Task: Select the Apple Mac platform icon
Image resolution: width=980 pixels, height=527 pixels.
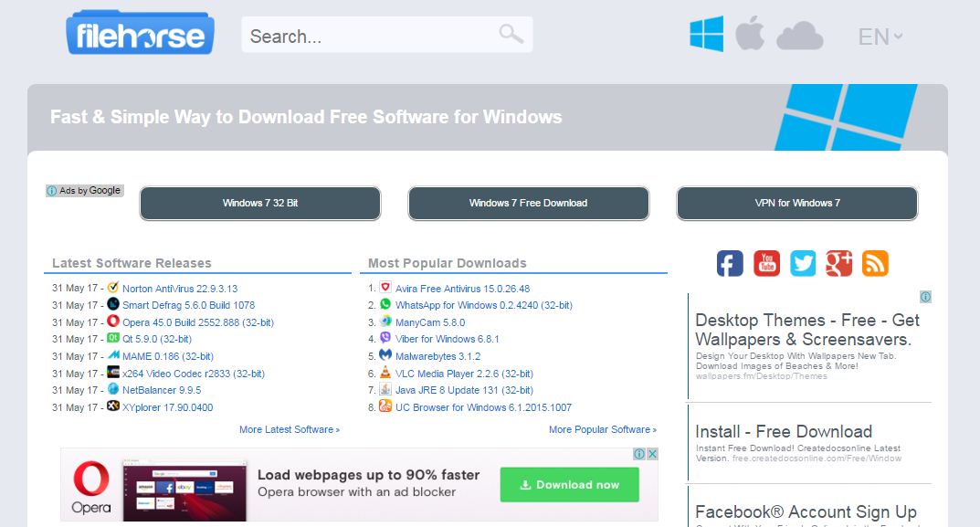Action: coord(749,33)
